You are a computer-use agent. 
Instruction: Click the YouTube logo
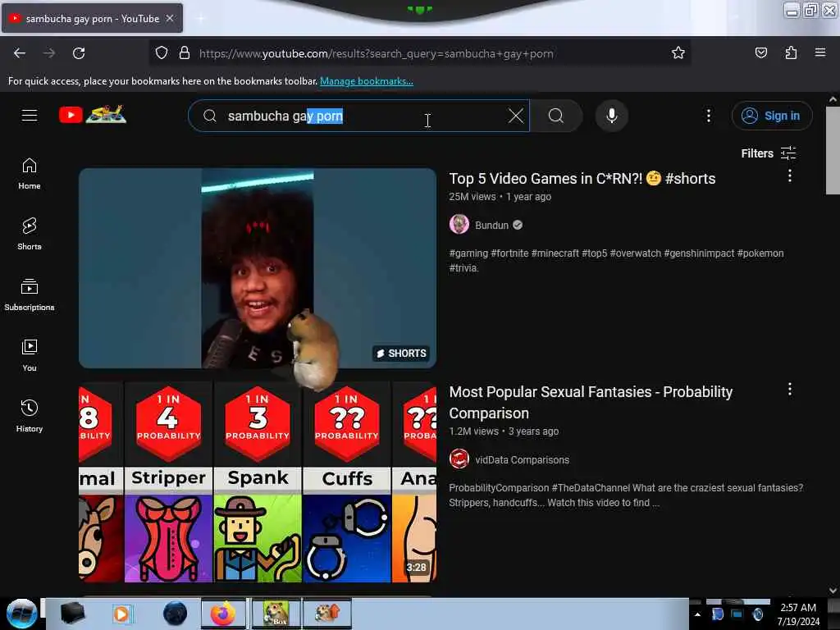coord(93,115)
